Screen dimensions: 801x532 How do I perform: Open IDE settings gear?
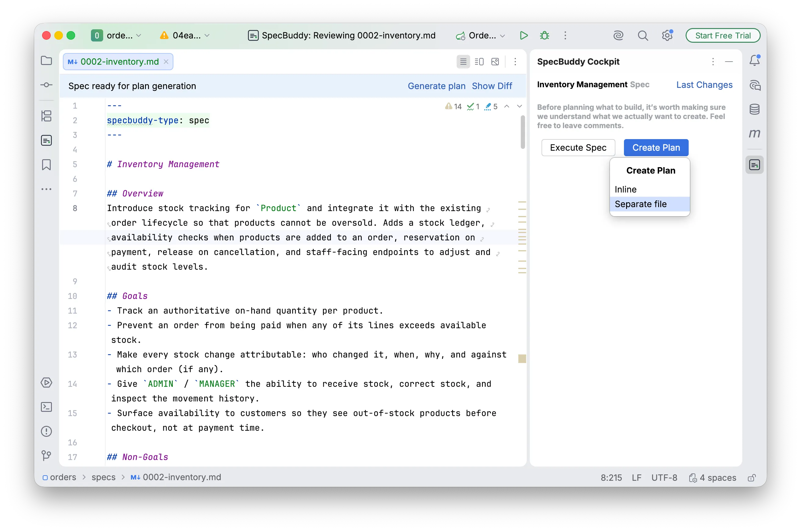click(667, 35)
